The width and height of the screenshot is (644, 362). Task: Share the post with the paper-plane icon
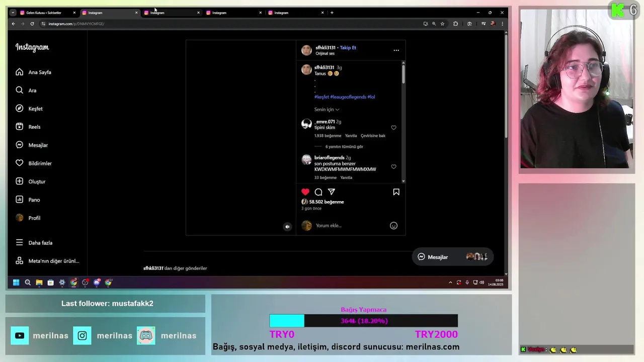[x=332, y=192]
